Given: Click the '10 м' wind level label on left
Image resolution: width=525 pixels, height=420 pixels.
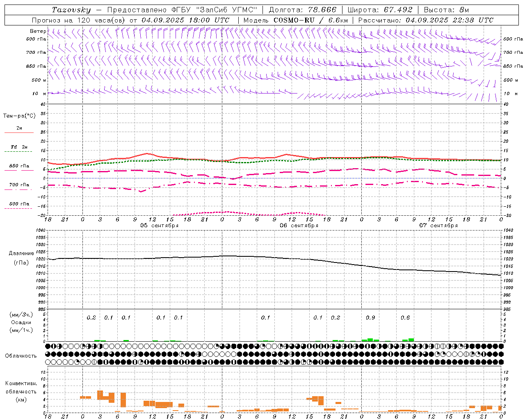Looking at the screenshot, I should (39, 94).
